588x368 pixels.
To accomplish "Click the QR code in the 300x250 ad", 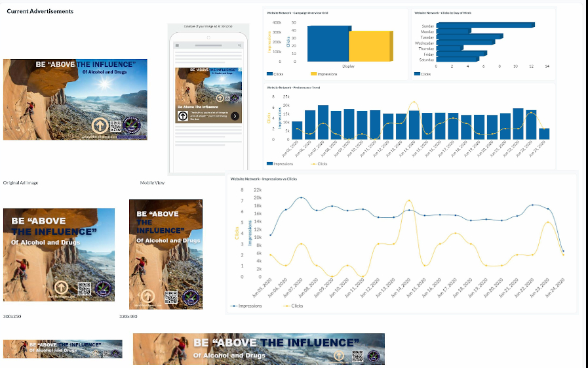I will point(84,289).
